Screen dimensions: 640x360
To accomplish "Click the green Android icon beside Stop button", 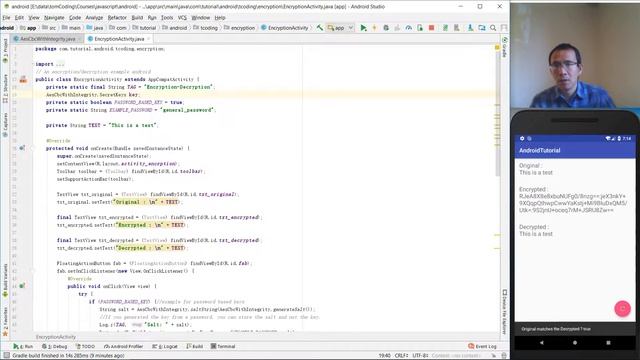I will (x=445, y=28).
